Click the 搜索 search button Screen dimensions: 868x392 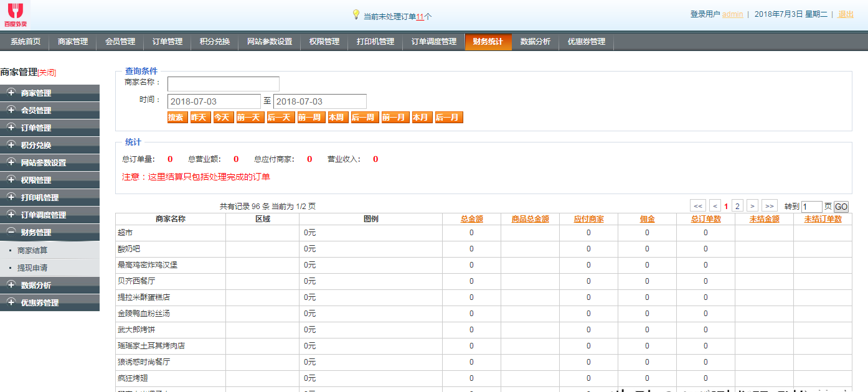176,118
